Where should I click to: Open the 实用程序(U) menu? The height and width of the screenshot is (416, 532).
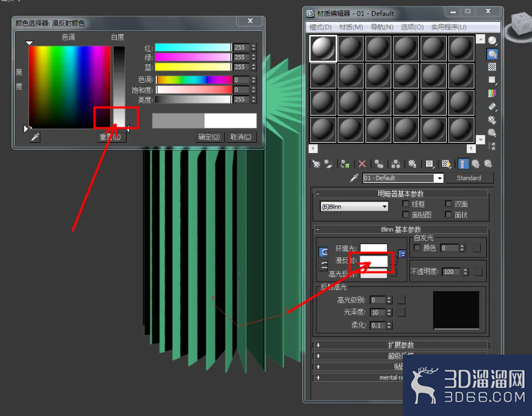(x=449, y=27)
